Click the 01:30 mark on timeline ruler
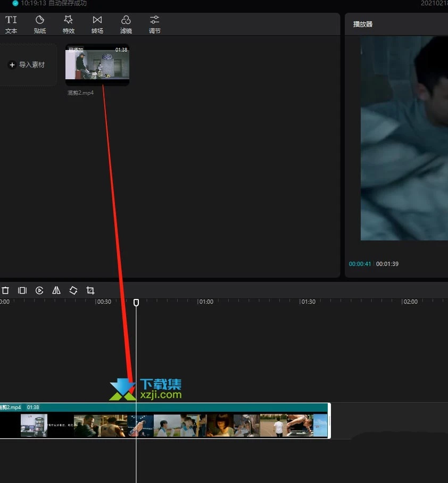Viewport: 448px width, 483px height. pyautogui.click(x=308, y=302)
